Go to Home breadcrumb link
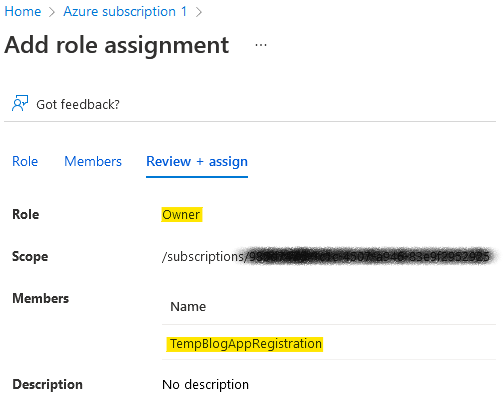Viewport: 503px width, 406px height. coord(23,12)
